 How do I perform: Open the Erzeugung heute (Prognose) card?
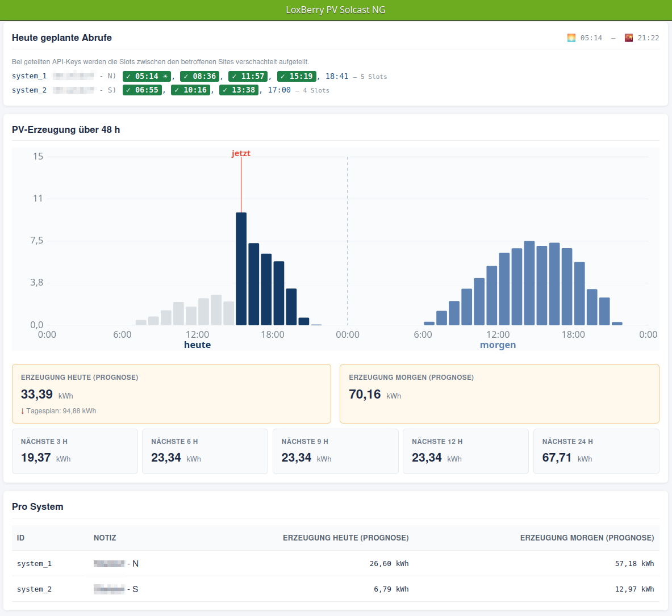pyautogui.click(x=172, y=393)
